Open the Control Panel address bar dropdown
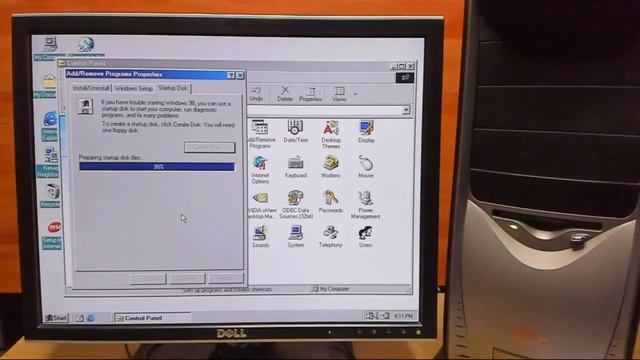 click(406, 110)
